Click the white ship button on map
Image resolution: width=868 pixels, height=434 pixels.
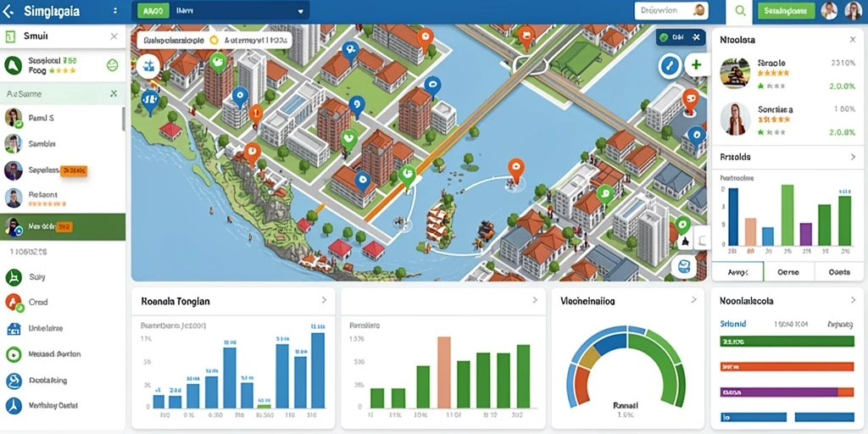(x=147, y=66)
